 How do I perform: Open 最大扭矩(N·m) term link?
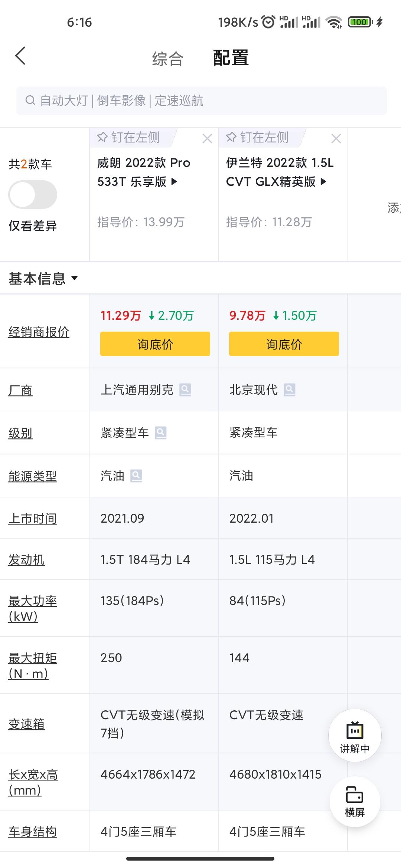click(33, 665)
